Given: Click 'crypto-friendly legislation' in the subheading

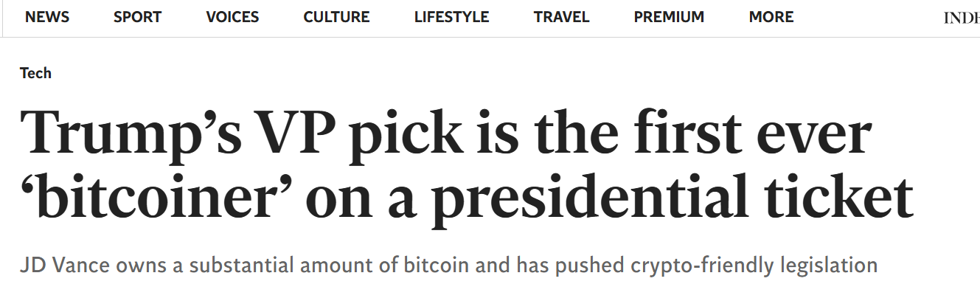Looking at the screenshot, I should (x=754, y=265).
